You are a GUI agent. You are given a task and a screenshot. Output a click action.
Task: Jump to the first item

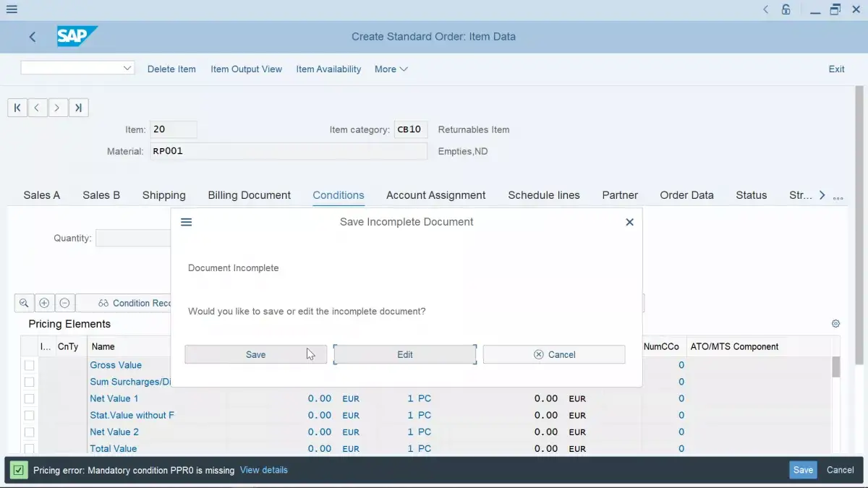(17, 108)
